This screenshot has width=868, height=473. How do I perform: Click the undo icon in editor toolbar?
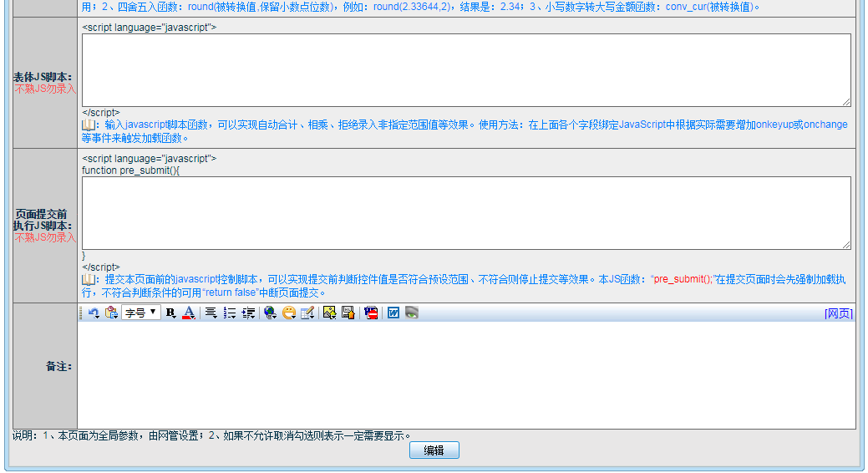point(94,313)
